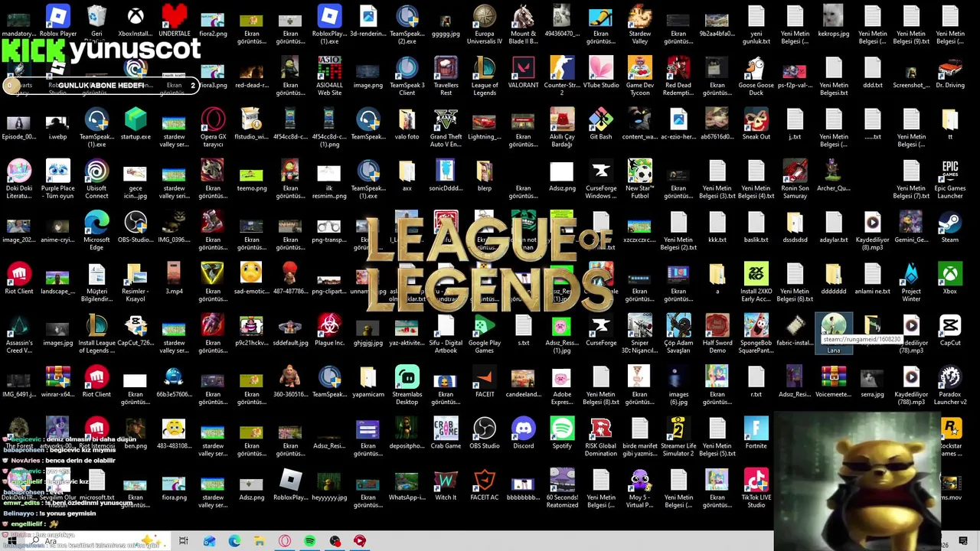Select the Plague Inc. icon
This screenshot has height=551, width=980.
pos(329,330)
